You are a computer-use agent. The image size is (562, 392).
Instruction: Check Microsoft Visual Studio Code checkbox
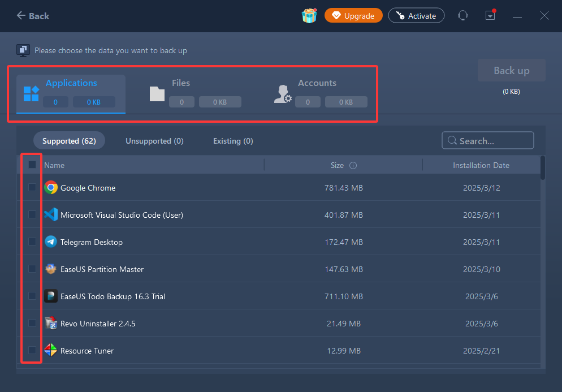coord(32,214)
